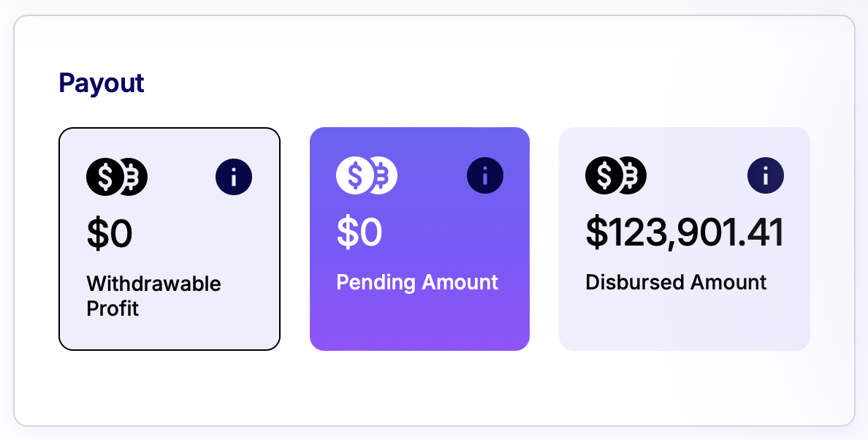868x440 pixels.
Task: Click the info icon on Disbursed Amount card
Action: (x=766, y=175)
